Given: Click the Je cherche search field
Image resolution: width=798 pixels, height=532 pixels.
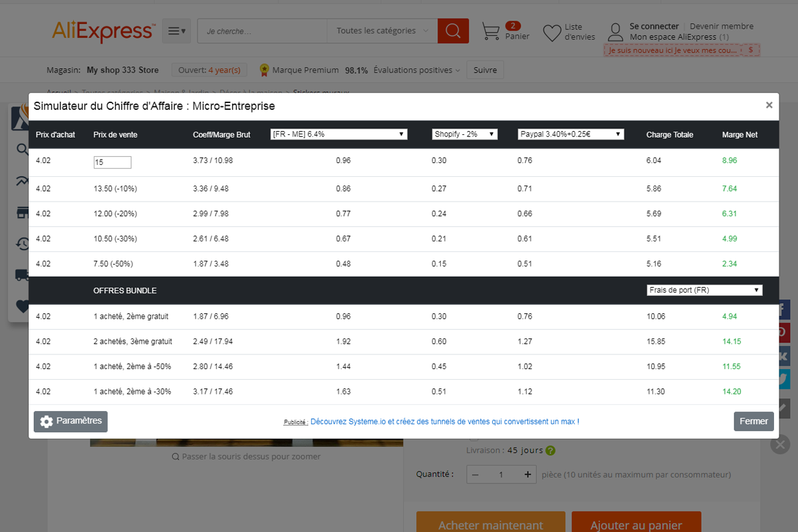Looking at the screenshot, I should pyautogui.click(x=262, y=31).
